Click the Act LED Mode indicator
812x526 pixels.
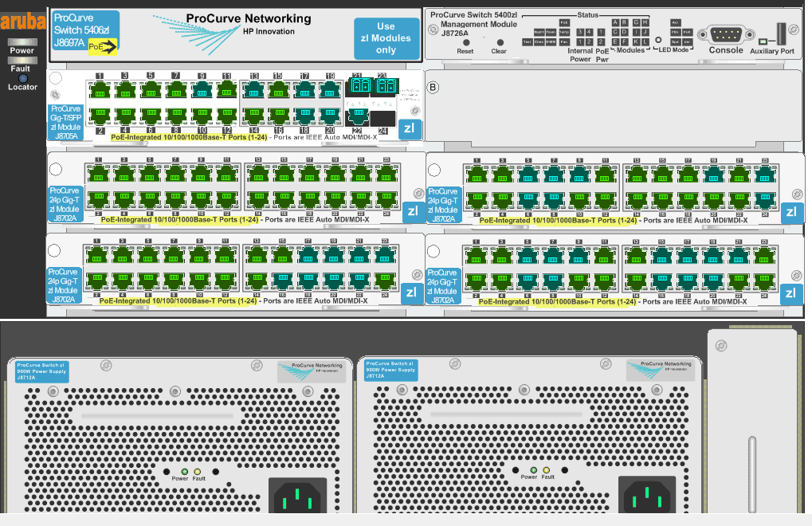(x=676, y=23)
